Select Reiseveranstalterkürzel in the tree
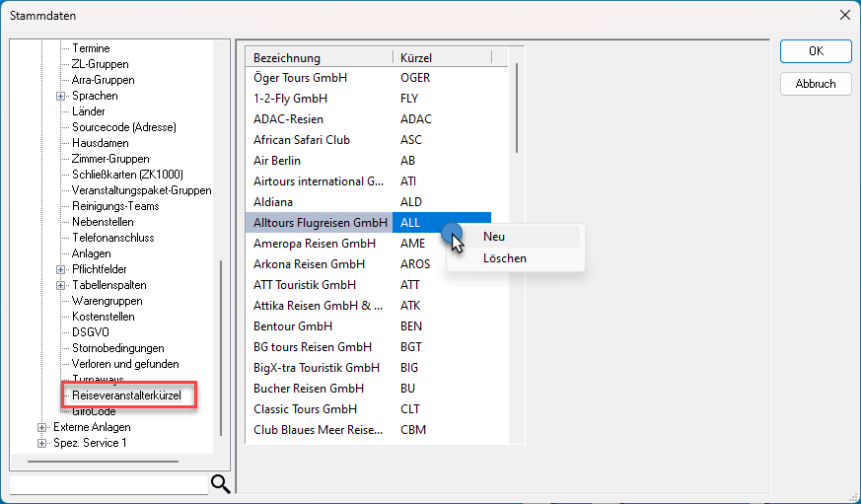 (126, 396)
